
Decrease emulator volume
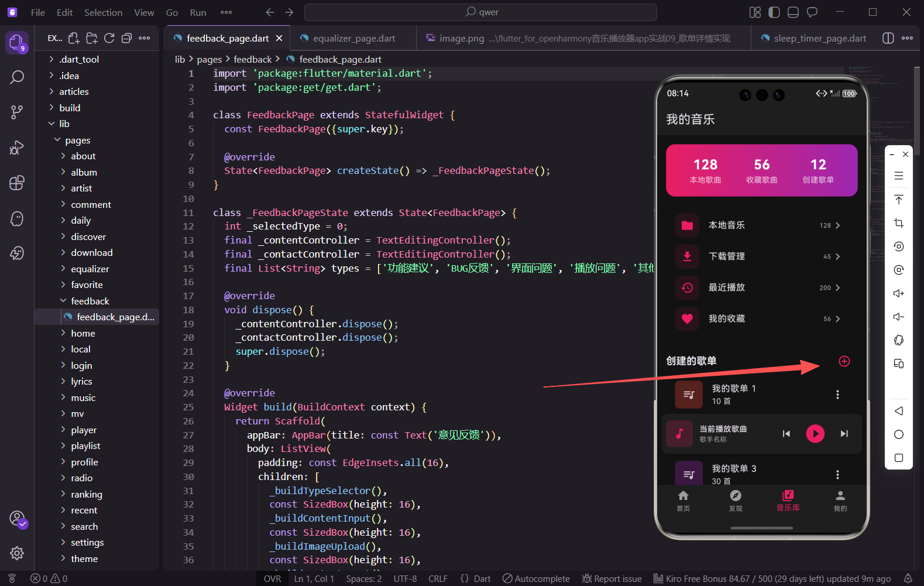[x=899, y=317]
